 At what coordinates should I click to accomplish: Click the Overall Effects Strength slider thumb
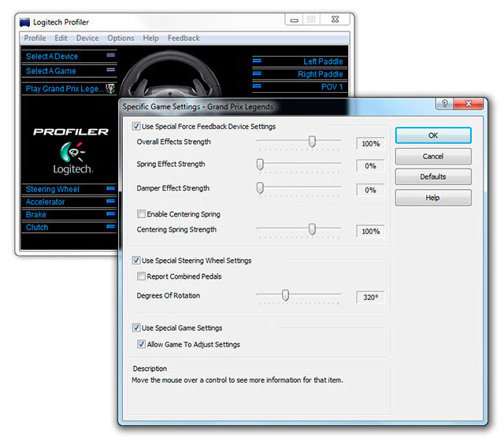click(312, 141)
